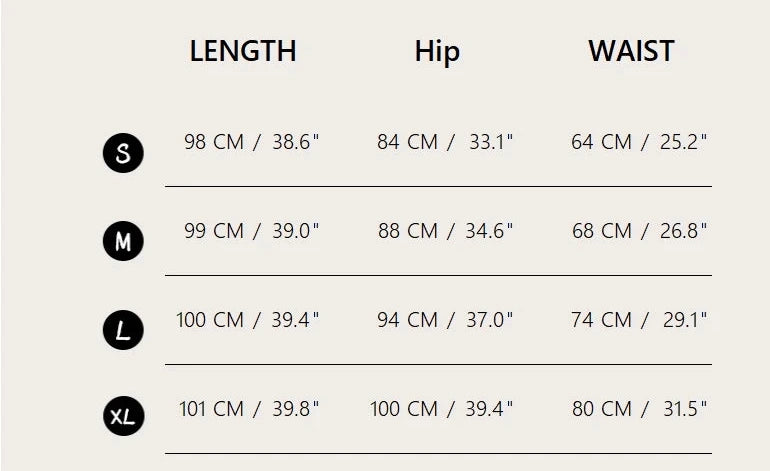770x471 pixels.
Task: Select size S hip measurement 84 CM
Action: coord(407,142)
